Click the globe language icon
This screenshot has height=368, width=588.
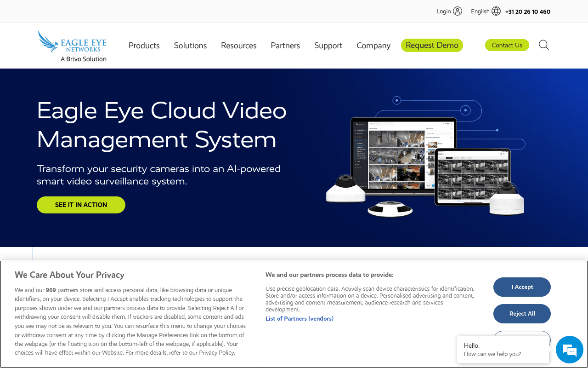(496, 11)
